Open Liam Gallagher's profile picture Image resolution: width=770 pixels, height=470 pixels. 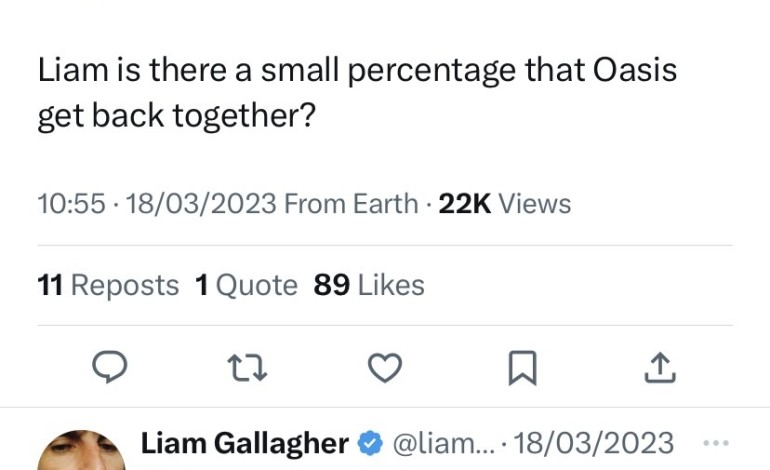[x=82, y=452]
